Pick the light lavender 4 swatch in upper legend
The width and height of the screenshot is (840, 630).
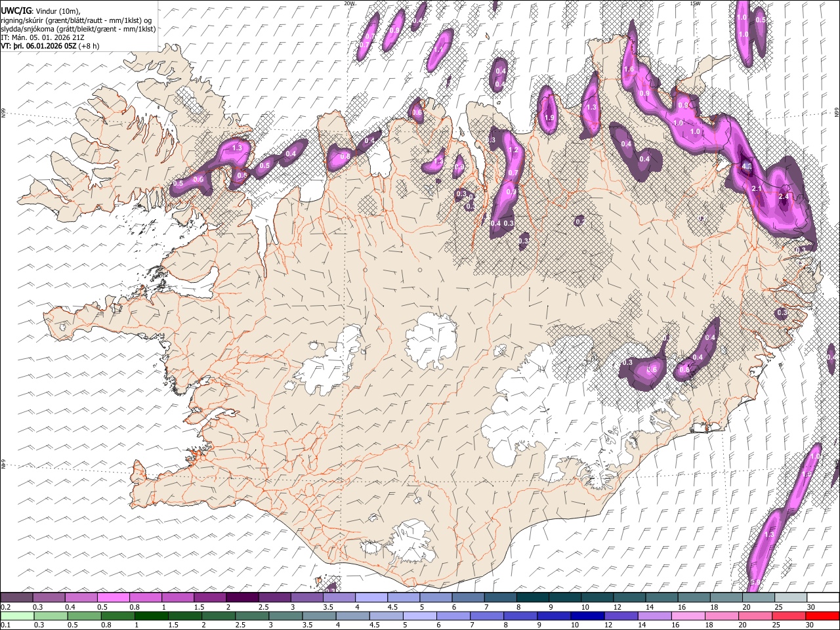tap(371, 597)
